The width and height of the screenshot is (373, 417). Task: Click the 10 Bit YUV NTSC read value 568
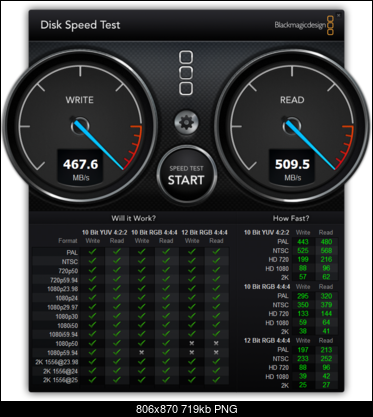326,251
